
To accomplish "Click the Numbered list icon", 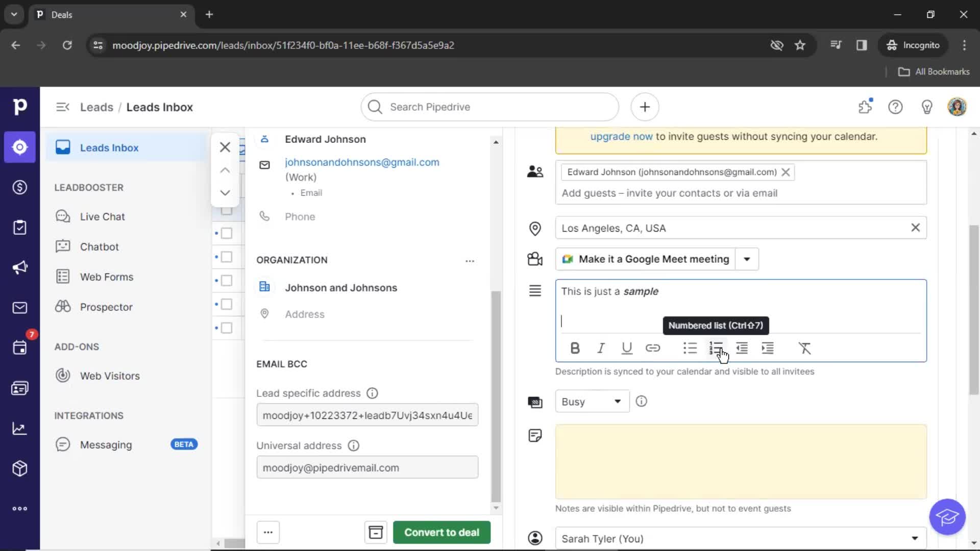I will tap(716, 348).
